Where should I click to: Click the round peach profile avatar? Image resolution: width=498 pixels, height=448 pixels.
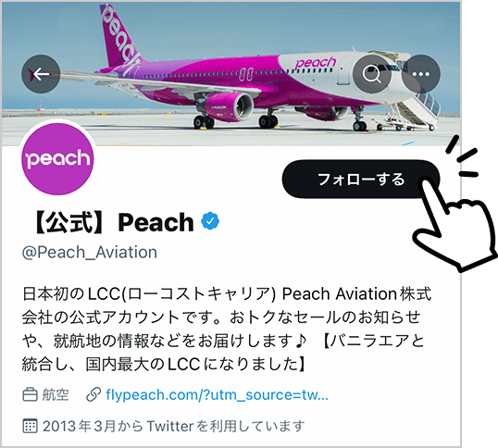pos(57,158)
